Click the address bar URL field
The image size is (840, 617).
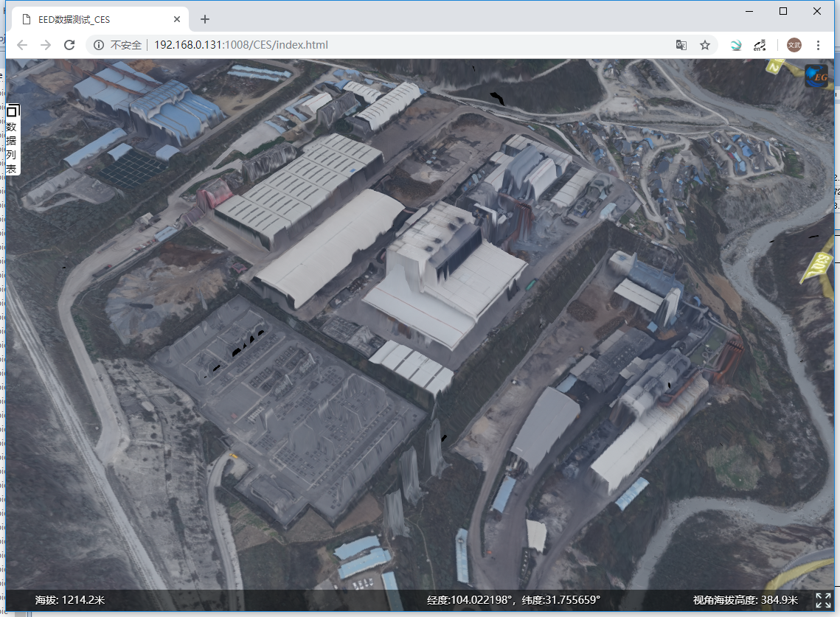pyautogui.click(x=369, y=45)
